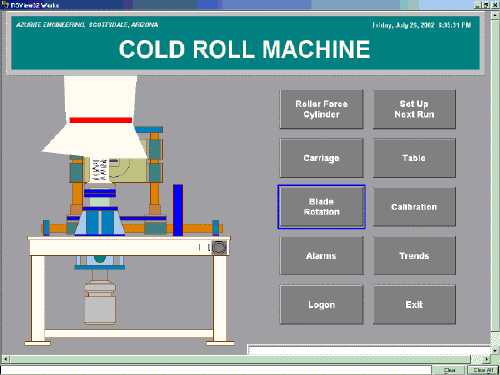Click the blue cone-shaped base on the machine
Image resolution: width=500 pixels, height=375 pixels.
click(100, 222)
